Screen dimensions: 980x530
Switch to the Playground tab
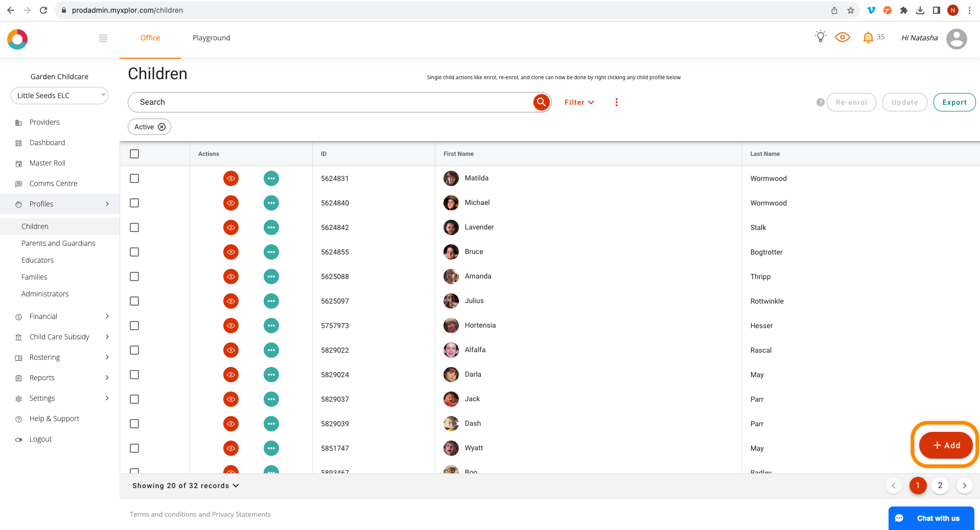pos(212,38)
